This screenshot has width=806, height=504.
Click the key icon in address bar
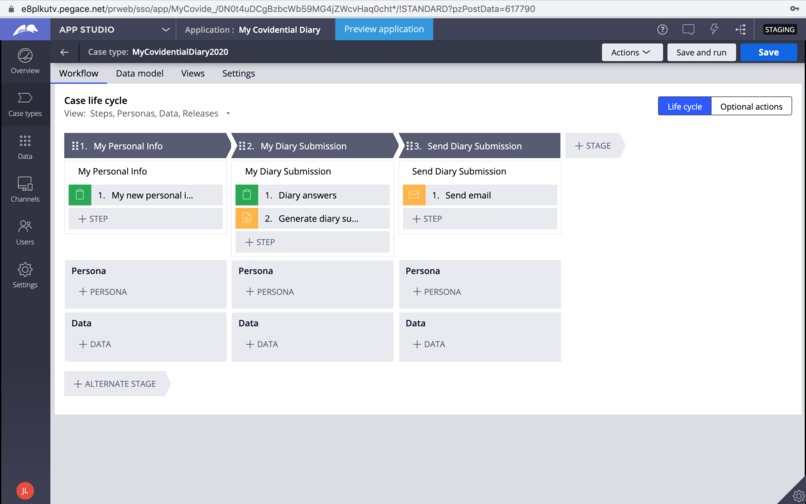pos(794,9)
